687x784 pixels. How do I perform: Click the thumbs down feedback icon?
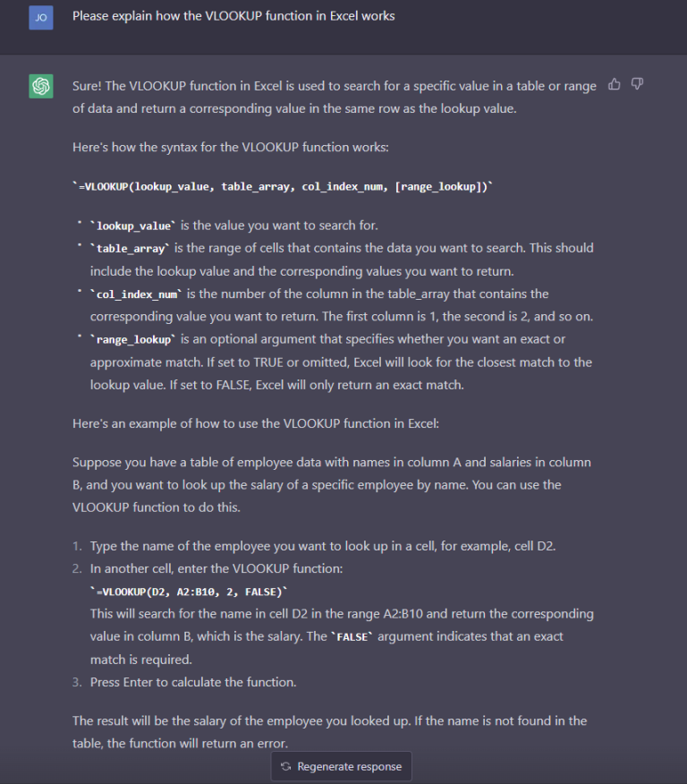pos(637,85)
